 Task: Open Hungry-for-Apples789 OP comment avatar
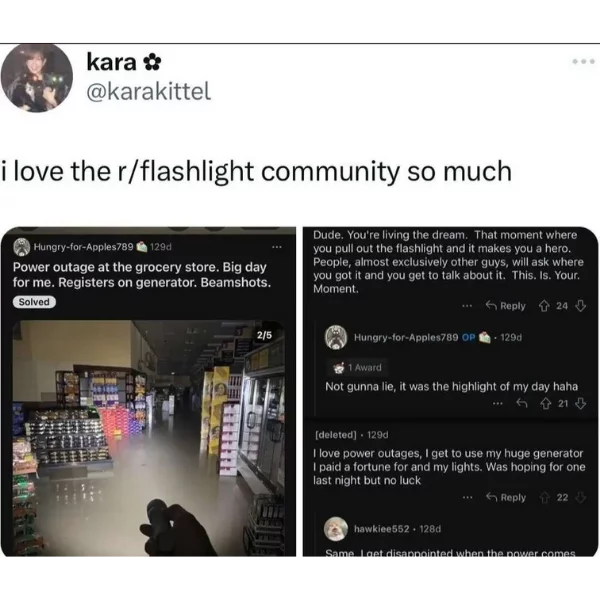pos(336,337)
